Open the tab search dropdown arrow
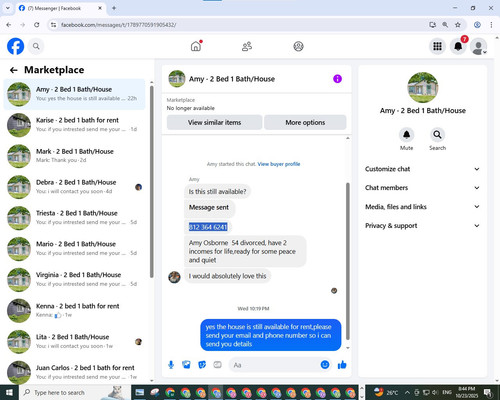The image size is (500, 400). pyautogui.click(x=8, y=8)
